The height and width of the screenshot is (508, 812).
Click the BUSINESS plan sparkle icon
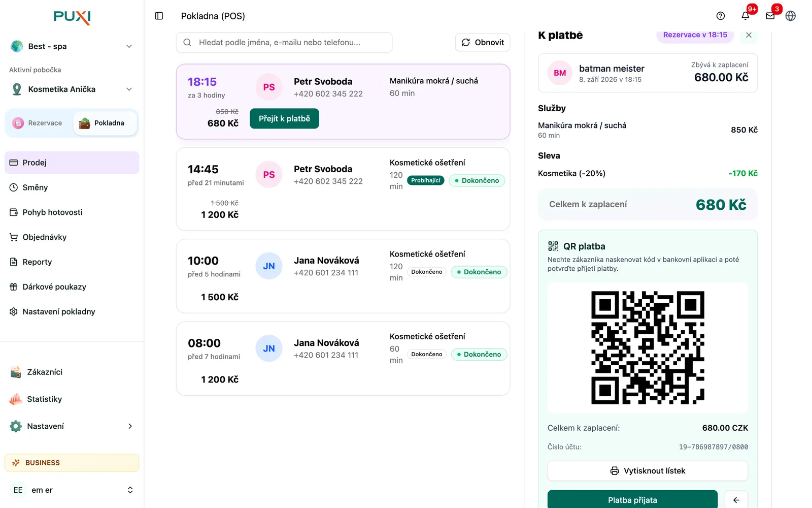point(16,463)
